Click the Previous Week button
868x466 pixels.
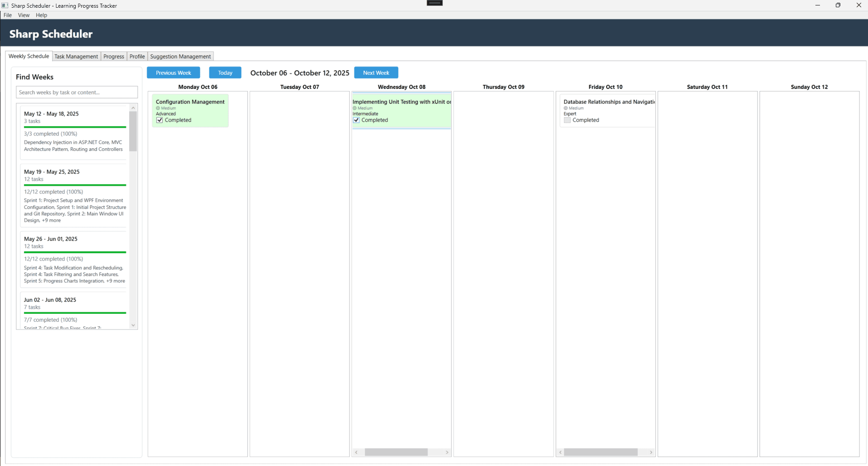[x=173, y=73]
